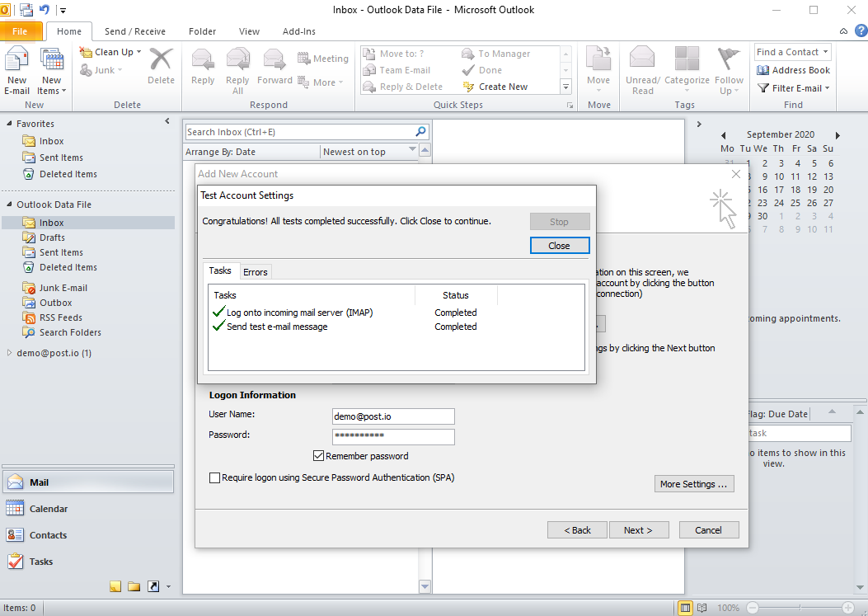Image resolution: width=868 pixels, height=616 pixels.
Task: Click the zoom in plus button
Action: click(x=847, y=608)
